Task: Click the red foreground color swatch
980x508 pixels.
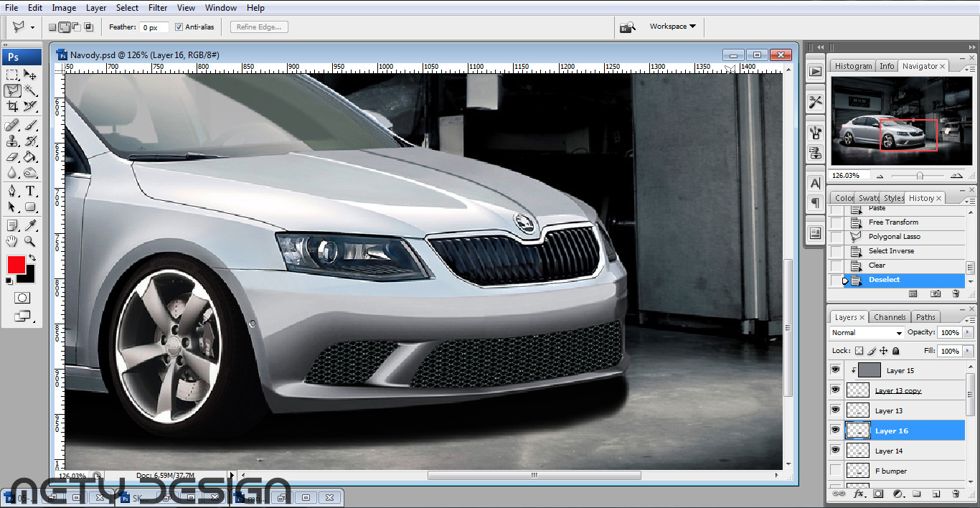Action: (x=16, y=264)
